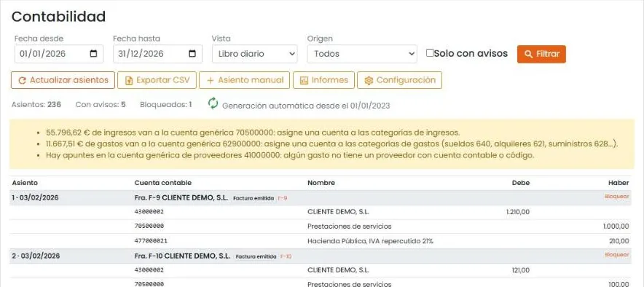Image resolution: width=644 pixels, height=287 pixels.
Task: Click the Actualizar asientos button label
Action: click(69, 80)
